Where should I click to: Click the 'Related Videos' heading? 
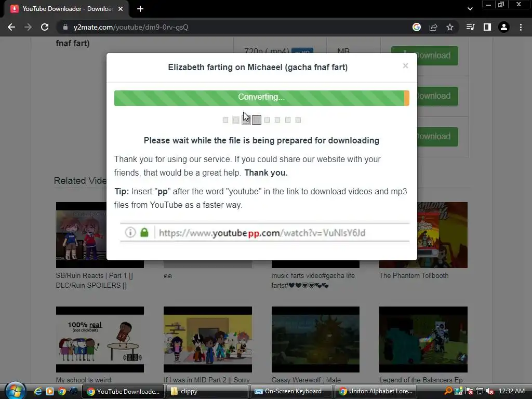click(x=81, y=181)
